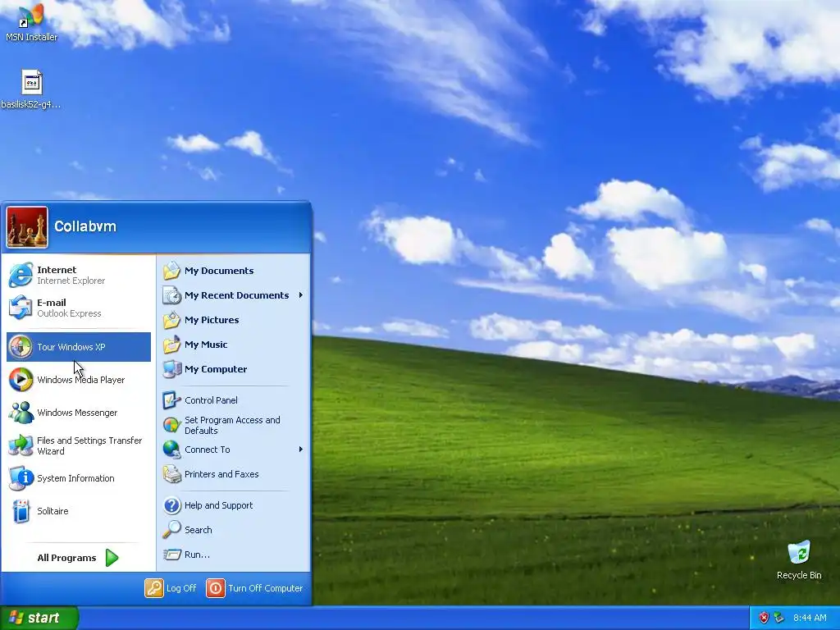Click the Log Off button

(x=171, y=587)
